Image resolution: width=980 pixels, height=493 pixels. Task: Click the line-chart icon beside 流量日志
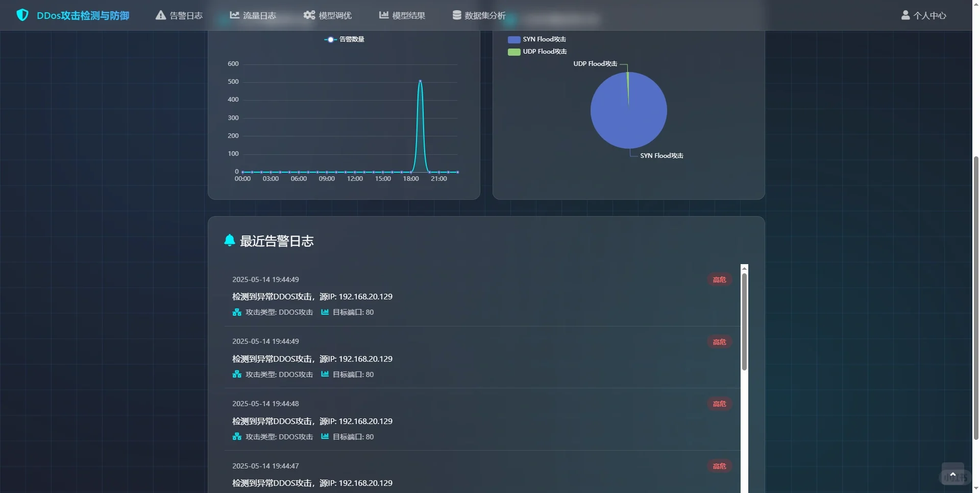[235, 15]
